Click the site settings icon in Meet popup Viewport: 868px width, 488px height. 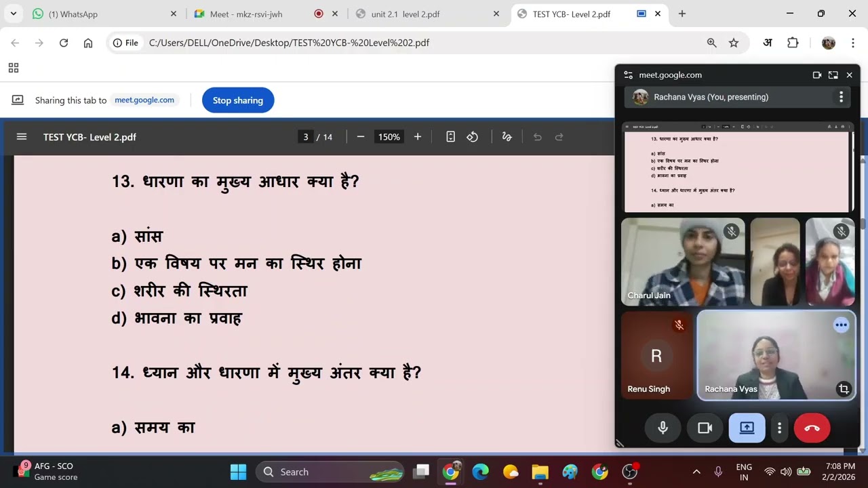628,75
